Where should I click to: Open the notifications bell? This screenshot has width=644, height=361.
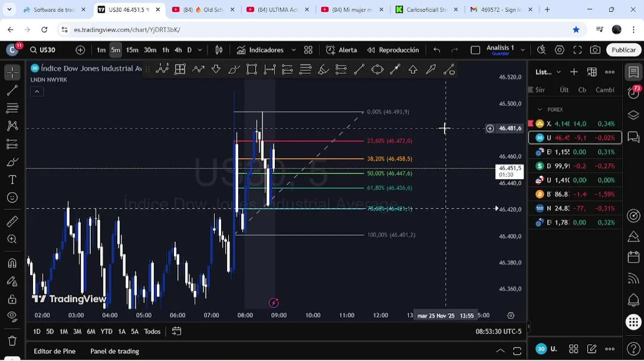point(633,300)
